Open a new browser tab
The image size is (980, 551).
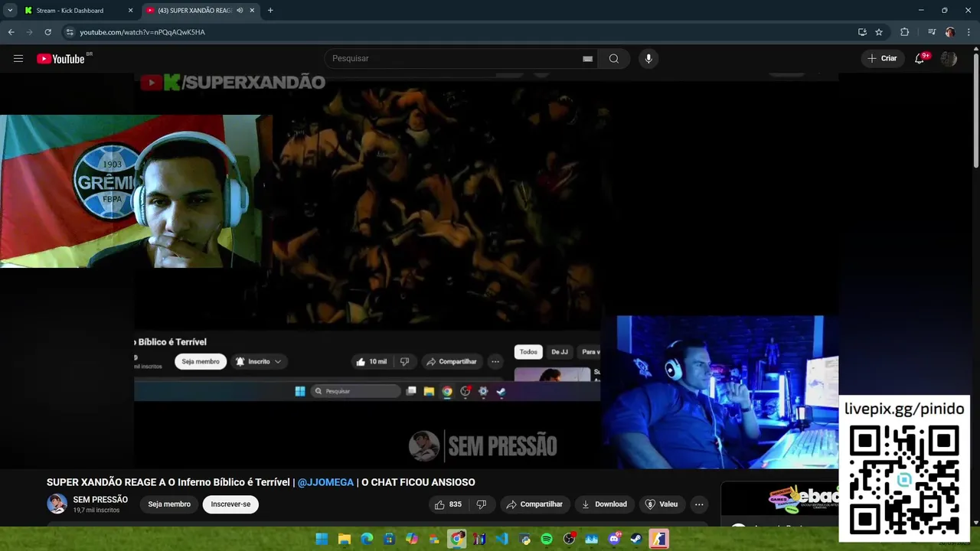coord(270,11)
